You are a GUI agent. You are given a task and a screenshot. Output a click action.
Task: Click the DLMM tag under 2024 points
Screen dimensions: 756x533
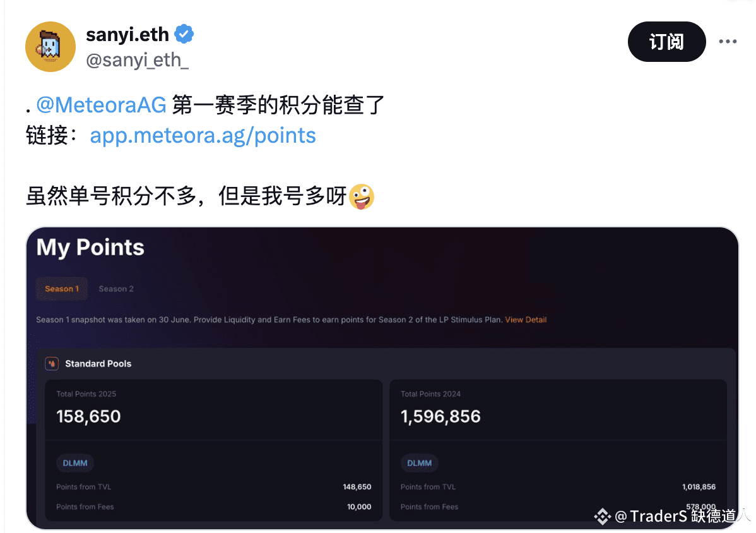pos(420,463)
